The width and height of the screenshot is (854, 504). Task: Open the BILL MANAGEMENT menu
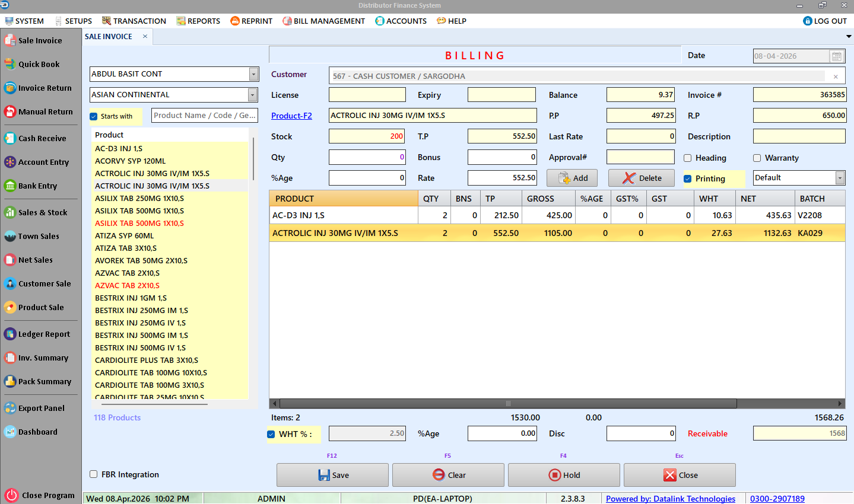click(x=324, y=21)
